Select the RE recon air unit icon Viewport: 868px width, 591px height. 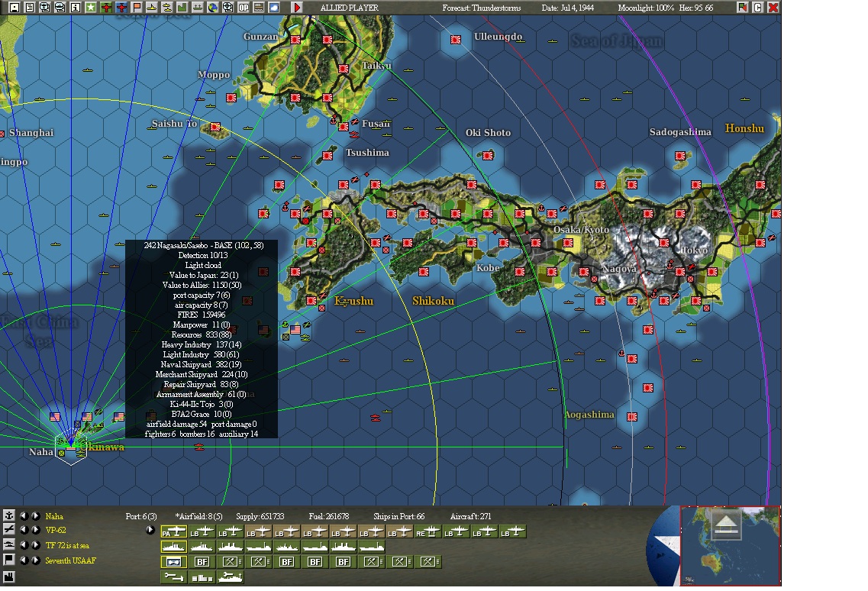click(428, 532)
